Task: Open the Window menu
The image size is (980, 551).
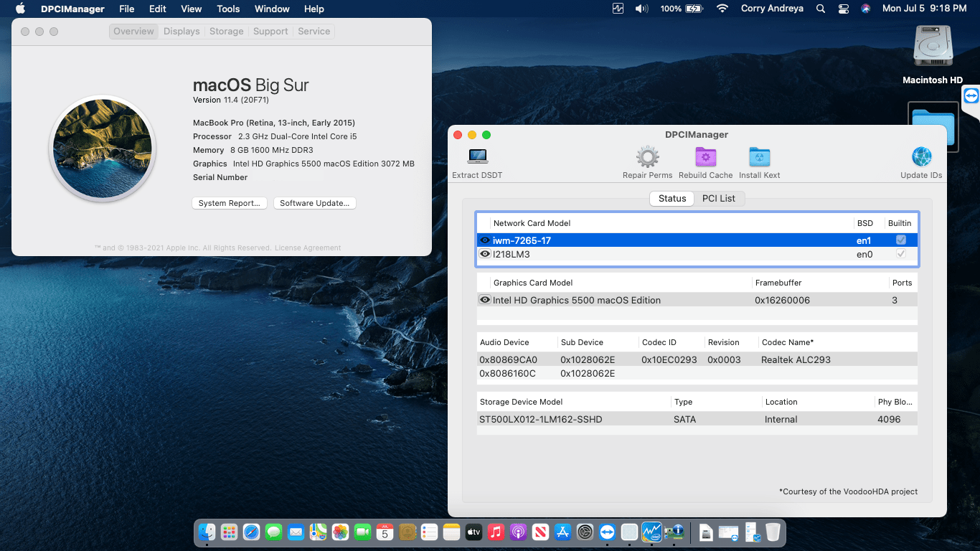Action: click(272, 9)
